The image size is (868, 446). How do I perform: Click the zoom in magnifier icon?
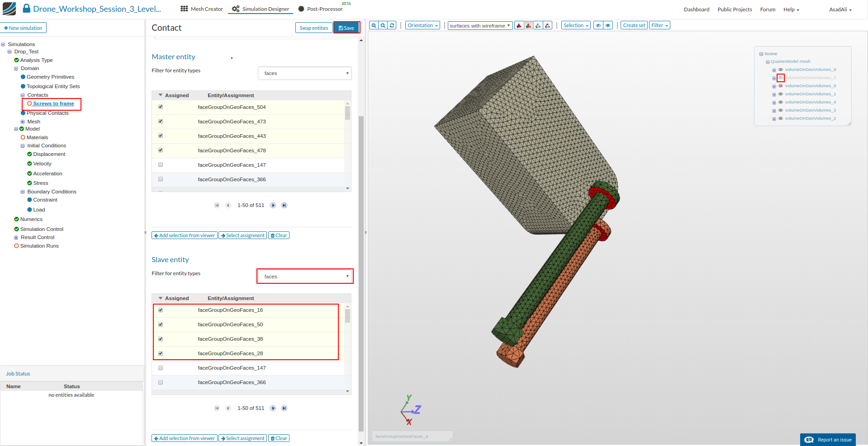tap(374, 25)
